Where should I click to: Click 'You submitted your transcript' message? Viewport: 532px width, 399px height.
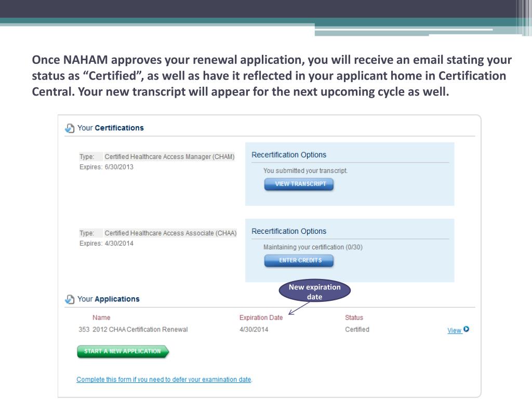[x=305, y=170]
